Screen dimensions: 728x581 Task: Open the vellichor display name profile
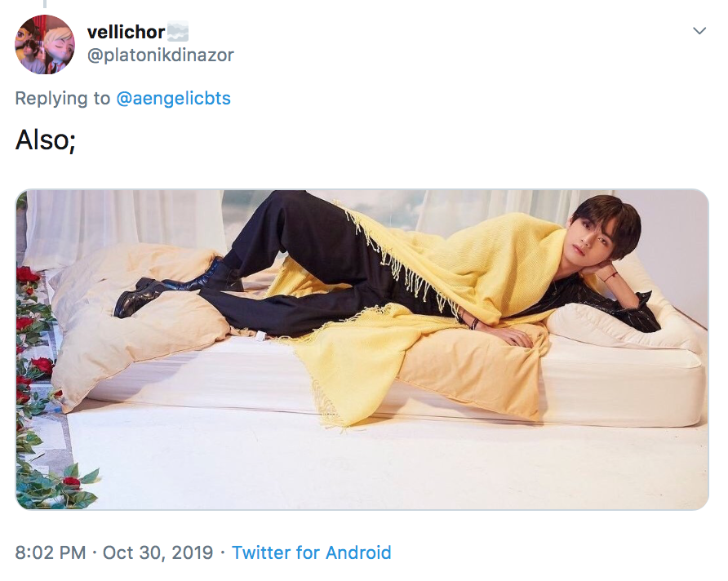126,33
